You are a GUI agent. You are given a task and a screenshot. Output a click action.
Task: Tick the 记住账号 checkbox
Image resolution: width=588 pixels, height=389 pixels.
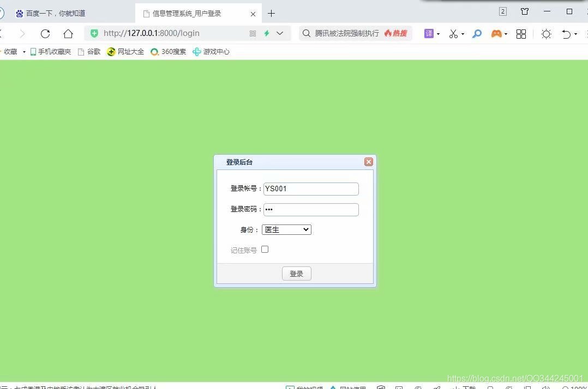[265, 250]
